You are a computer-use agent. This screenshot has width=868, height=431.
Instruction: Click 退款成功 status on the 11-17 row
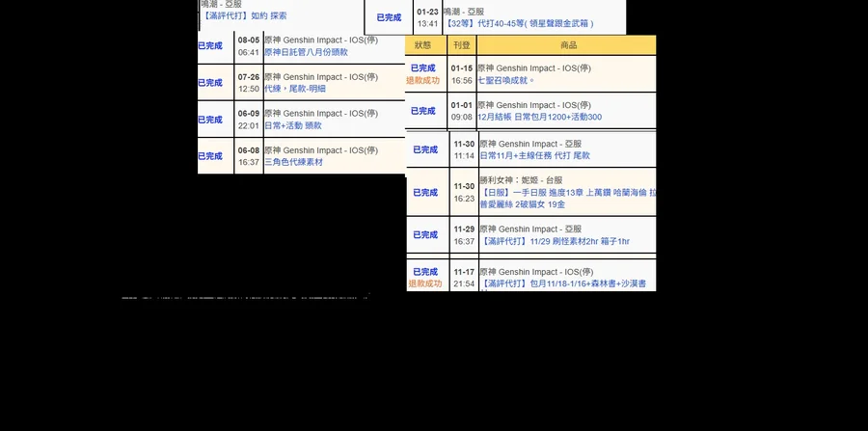[424, 283]
